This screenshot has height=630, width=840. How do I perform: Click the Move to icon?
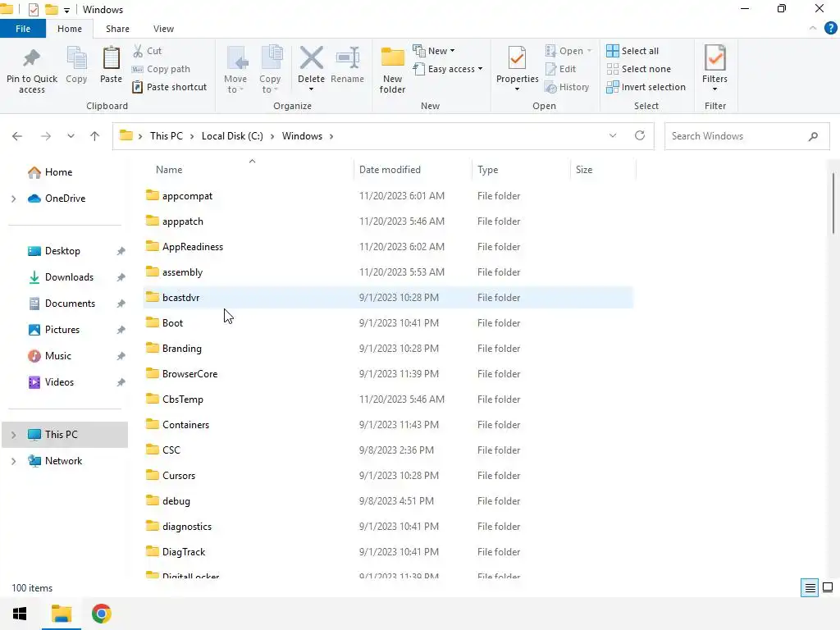237,58
